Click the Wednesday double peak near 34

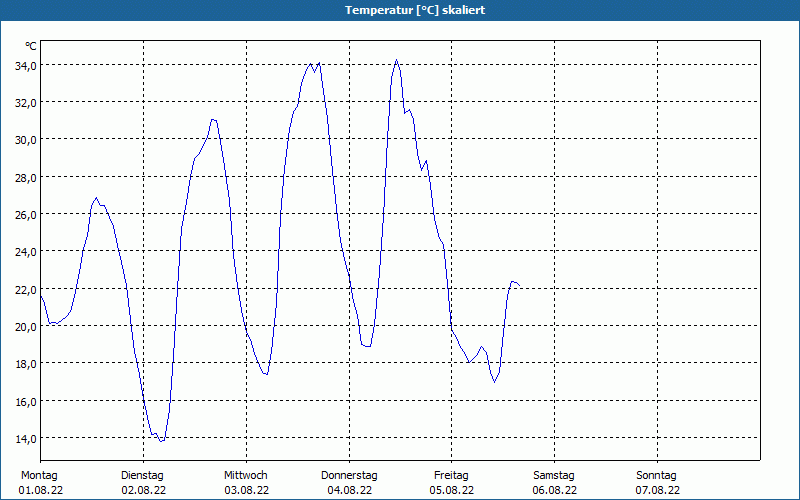tap(315, 65)
